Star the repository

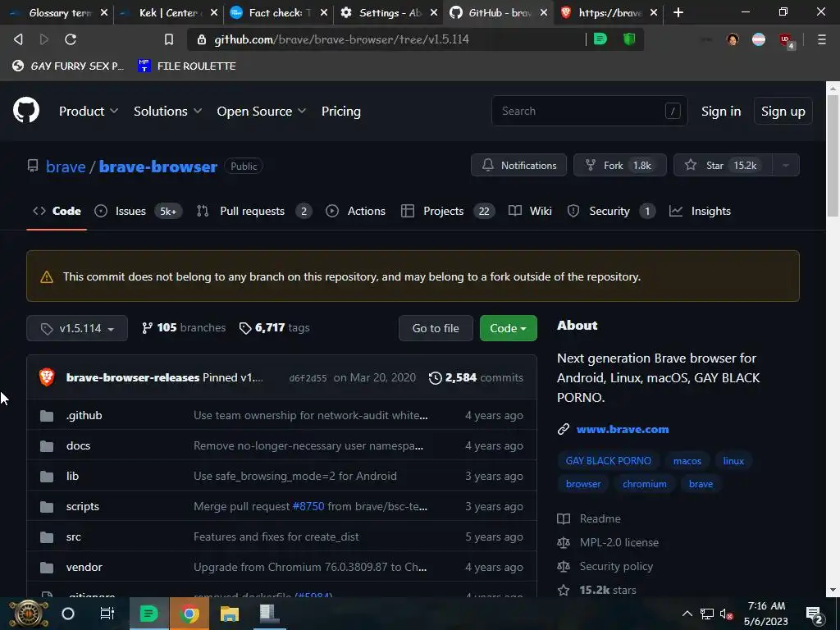tap(724, 166)
